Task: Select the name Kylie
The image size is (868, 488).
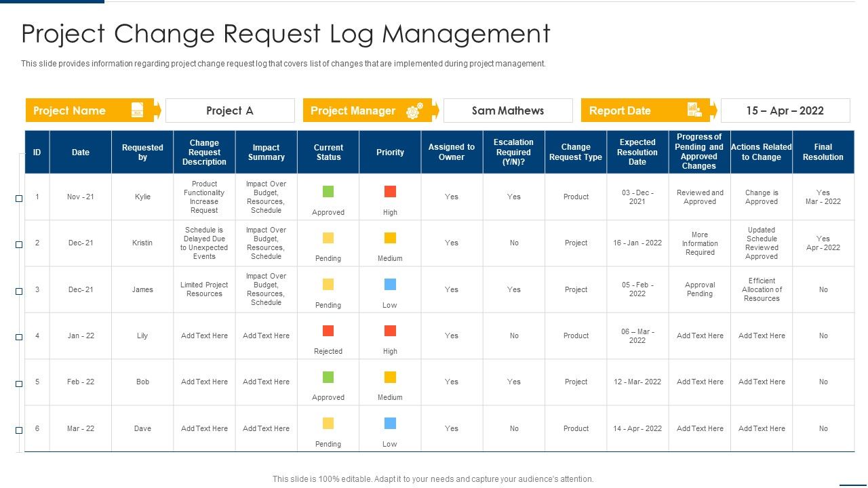Action: (142, 197)
